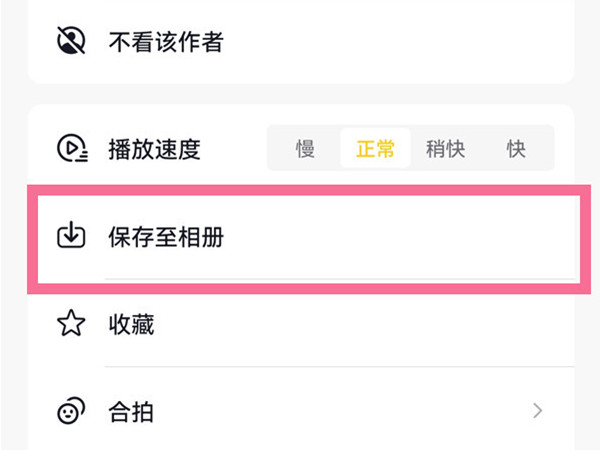Tap blank area right of 不看该作者 text
The height and width of the screenshot is (450, 600).
click(400, 41)
